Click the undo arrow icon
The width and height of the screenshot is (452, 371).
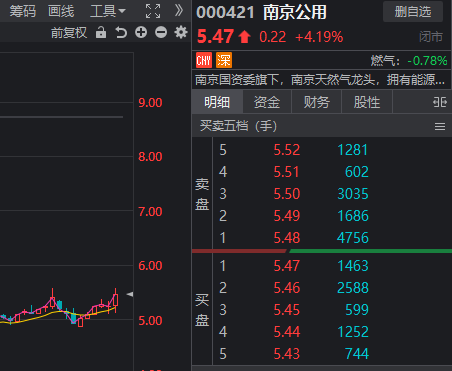(121, 32)
